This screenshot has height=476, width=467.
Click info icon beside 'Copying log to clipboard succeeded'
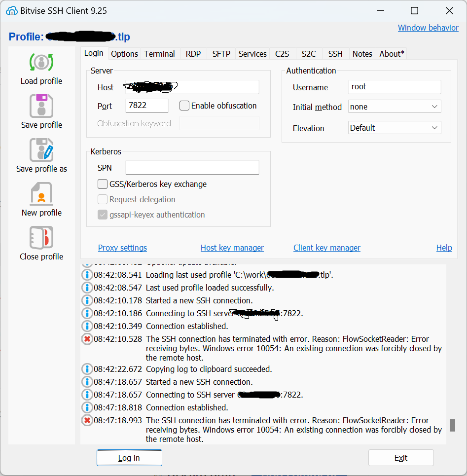click(87, 369)
